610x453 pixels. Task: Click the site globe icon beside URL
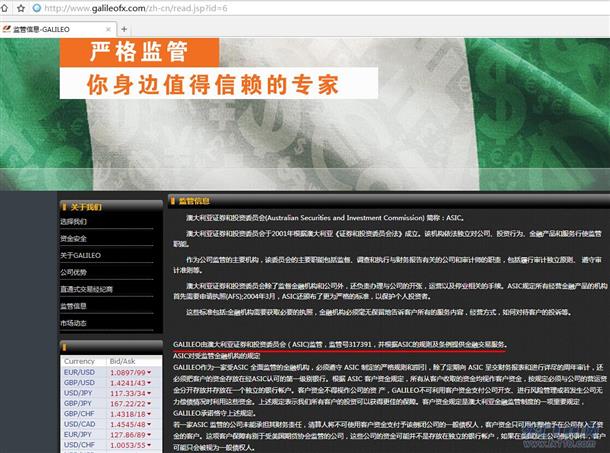pyautogui.click(x=37, y=8)
